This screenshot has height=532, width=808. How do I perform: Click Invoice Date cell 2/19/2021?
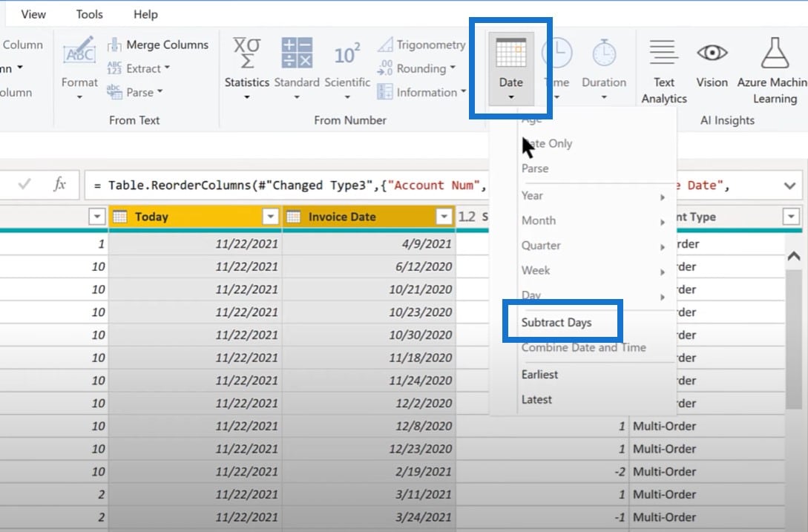click(x=369, y=471)
